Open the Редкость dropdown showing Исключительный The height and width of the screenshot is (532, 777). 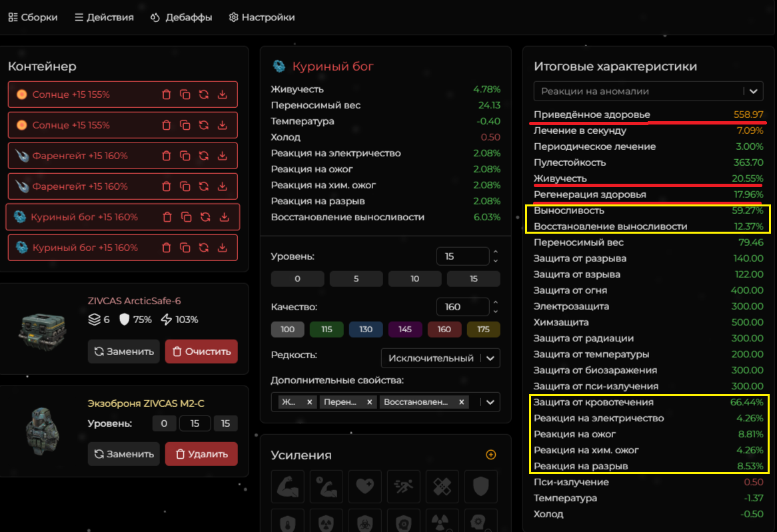point(440,358)
